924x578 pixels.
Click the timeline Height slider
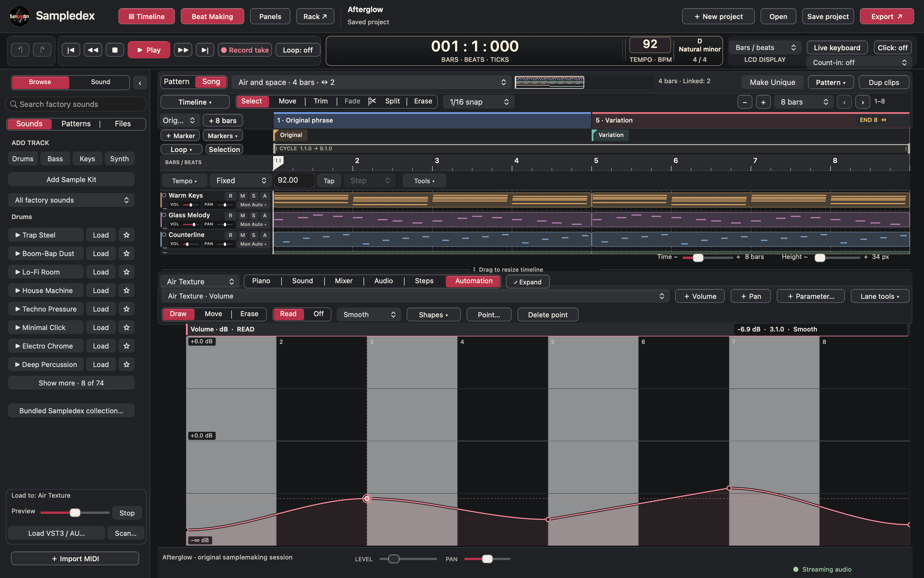pyautogui.click(x=837, y=258)
